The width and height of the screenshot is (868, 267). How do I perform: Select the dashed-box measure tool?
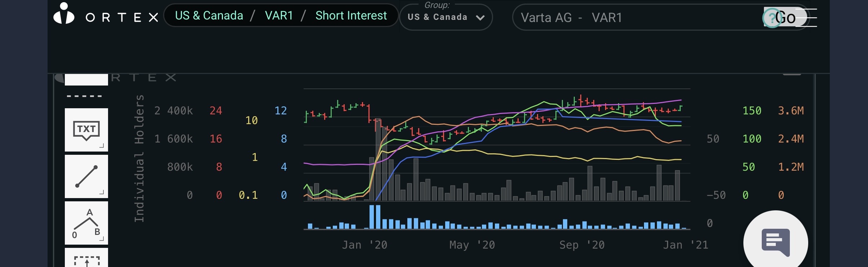(86, 260)
